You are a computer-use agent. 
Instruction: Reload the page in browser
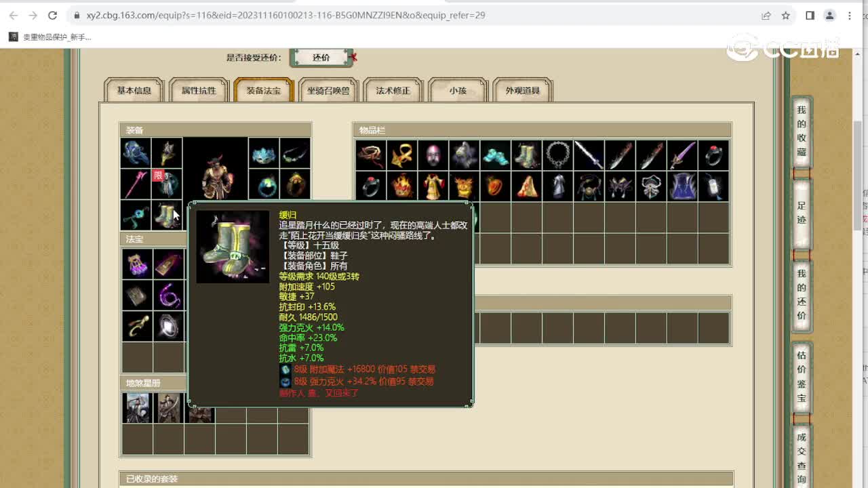[x=52, y=15]
